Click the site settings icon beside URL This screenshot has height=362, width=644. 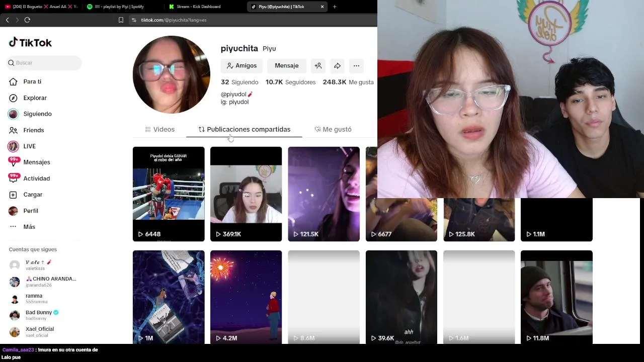coord(133,20)
